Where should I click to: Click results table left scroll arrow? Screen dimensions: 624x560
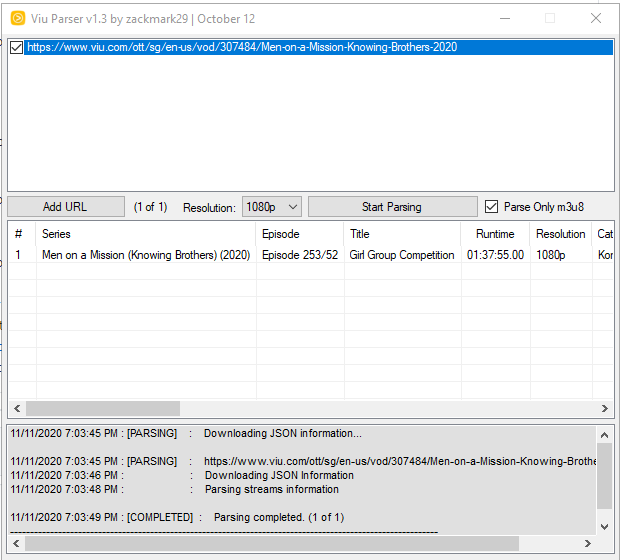click(x=17, y=408)
